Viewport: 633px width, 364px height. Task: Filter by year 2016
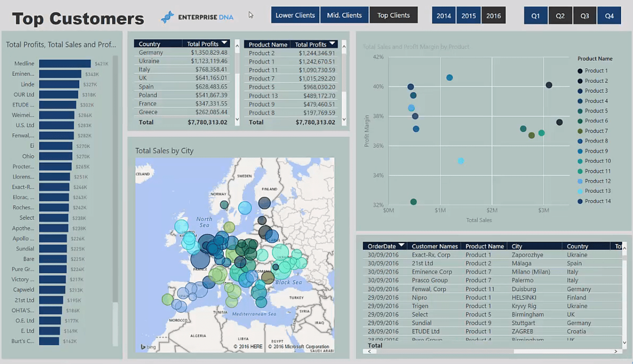(494, 15)
